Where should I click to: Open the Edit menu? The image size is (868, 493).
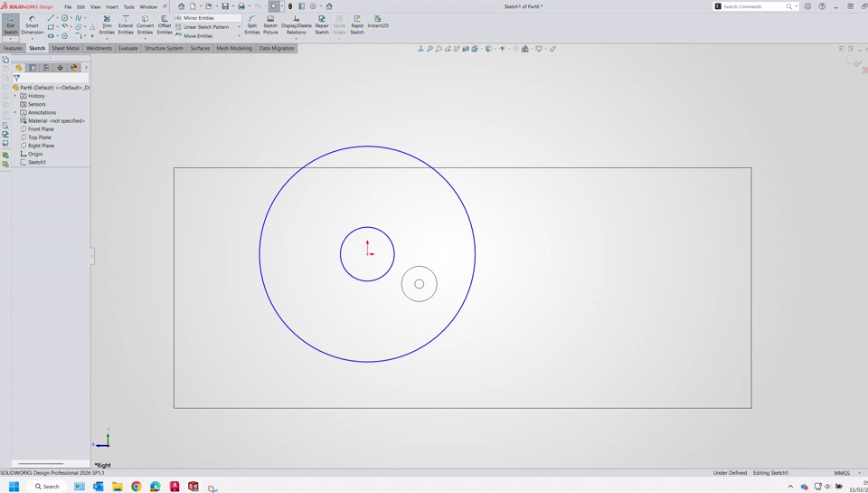click(80, 6)
